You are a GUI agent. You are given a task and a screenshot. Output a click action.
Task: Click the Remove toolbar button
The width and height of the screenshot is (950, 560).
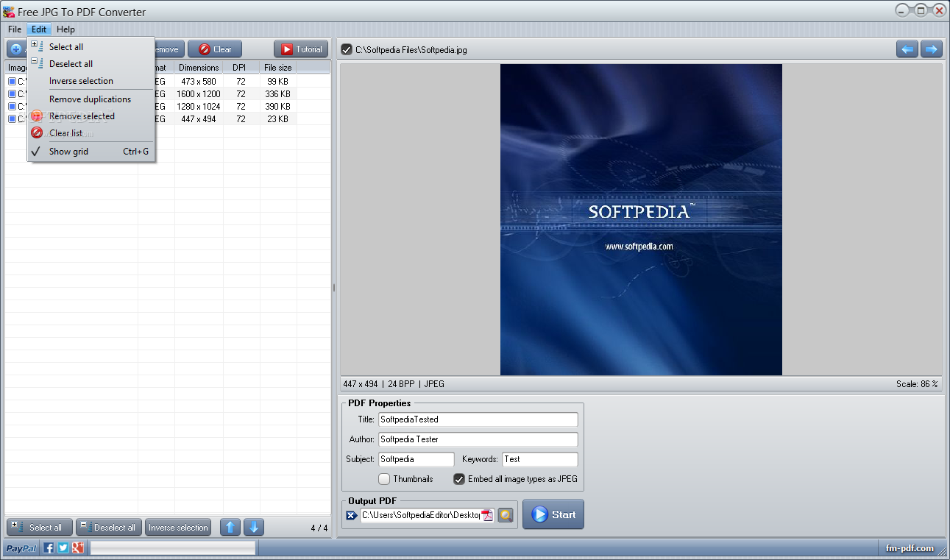coord(169,49)
